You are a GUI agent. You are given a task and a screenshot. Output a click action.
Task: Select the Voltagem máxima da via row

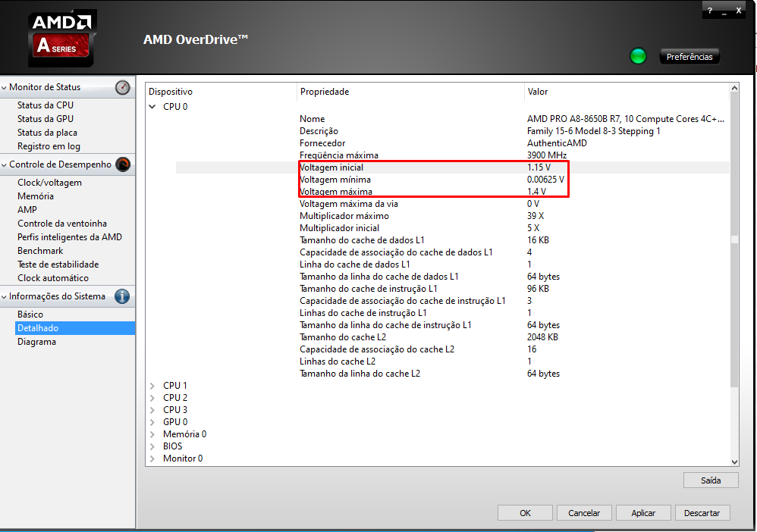[x=452, y=204]
